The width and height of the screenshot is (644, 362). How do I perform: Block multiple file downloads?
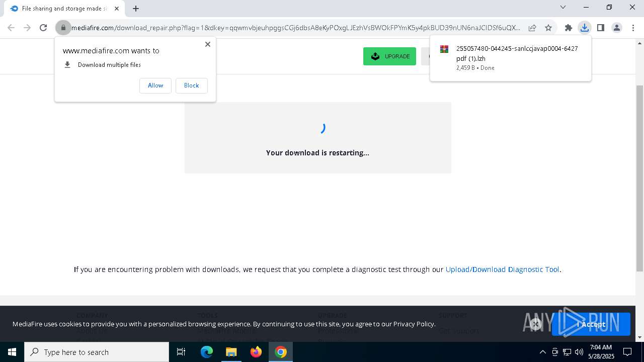point(191,85)
